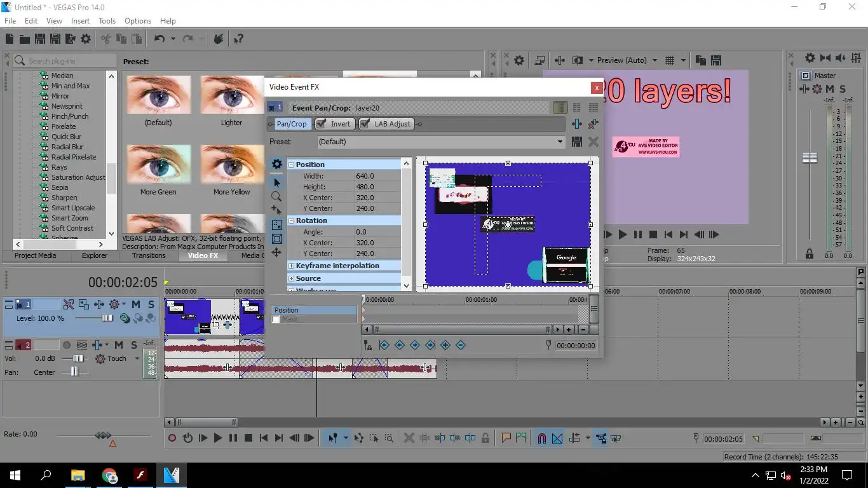Screen dimensions: 868x488
Task: Save snapshot to file in preview toolbar
Action: (716, 60)
